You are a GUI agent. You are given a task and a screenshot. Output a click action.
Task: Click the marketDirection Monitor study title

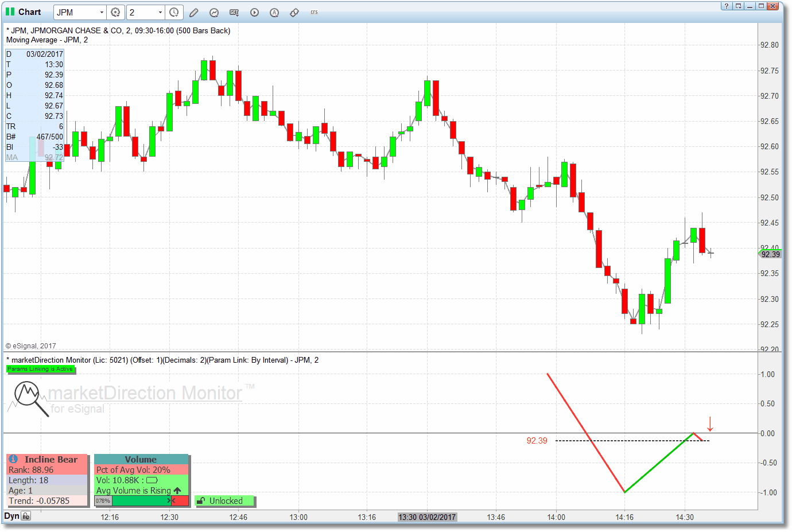[x=162, y=360]
